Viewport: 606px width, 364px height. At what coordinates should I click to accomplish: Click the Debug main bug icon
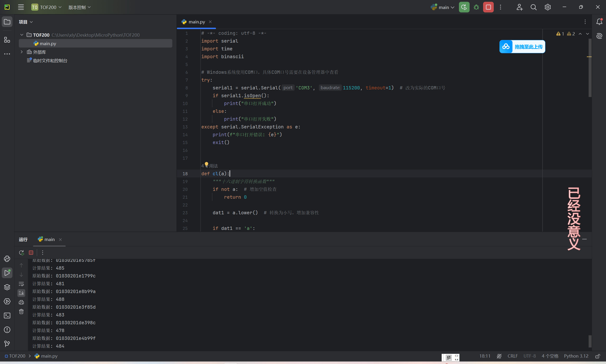pos(476,7)
